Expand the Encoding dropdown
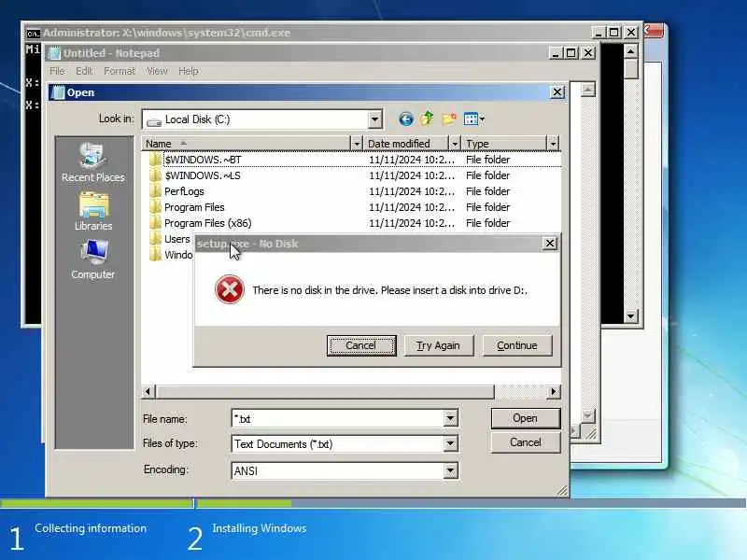This screenshot has height=560, width=747. pyautogui.click(x=450, y=471)
